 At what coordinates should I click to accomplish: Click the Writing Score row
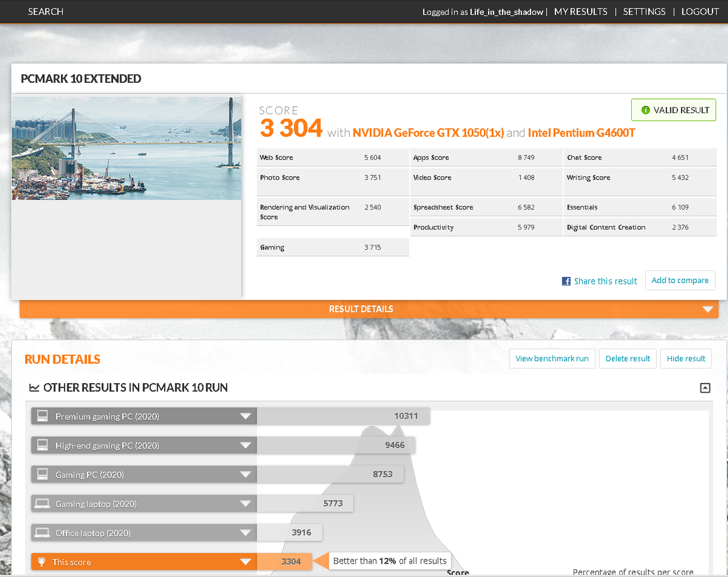pyautogui.click(x=640, y=182)
